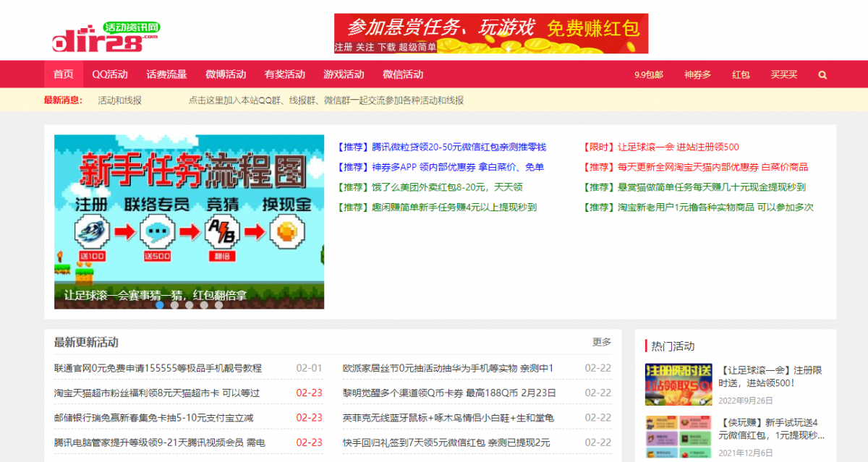The width and height of the screenshot is (868, 462).
Task: Open 黎明觉醒多个渠道领Q币卡券 article
Action: tap(449, 393)
